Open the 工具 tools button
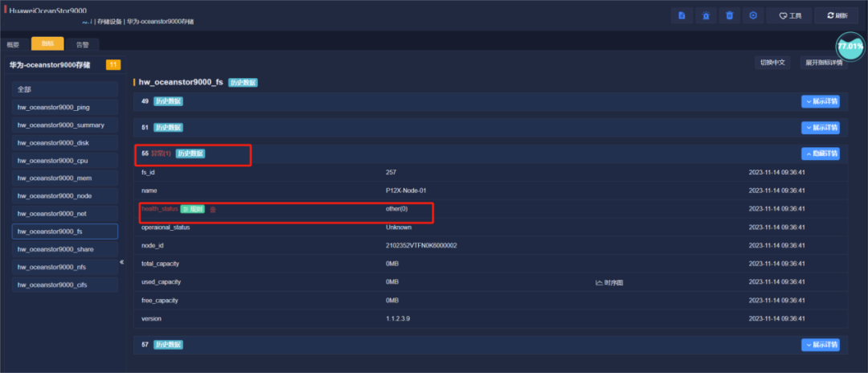This screenshot has width=868, height=373. (x=789, y=15)
